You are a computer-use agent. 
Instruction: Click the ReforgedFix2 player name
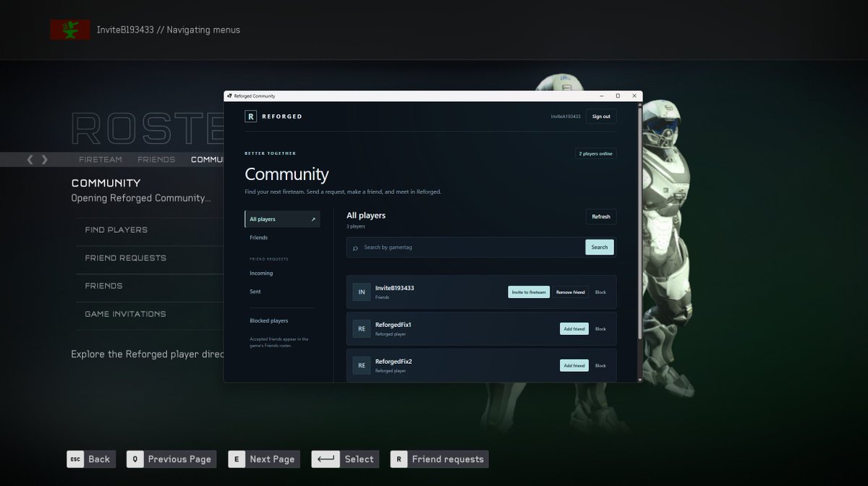point(393,362)
